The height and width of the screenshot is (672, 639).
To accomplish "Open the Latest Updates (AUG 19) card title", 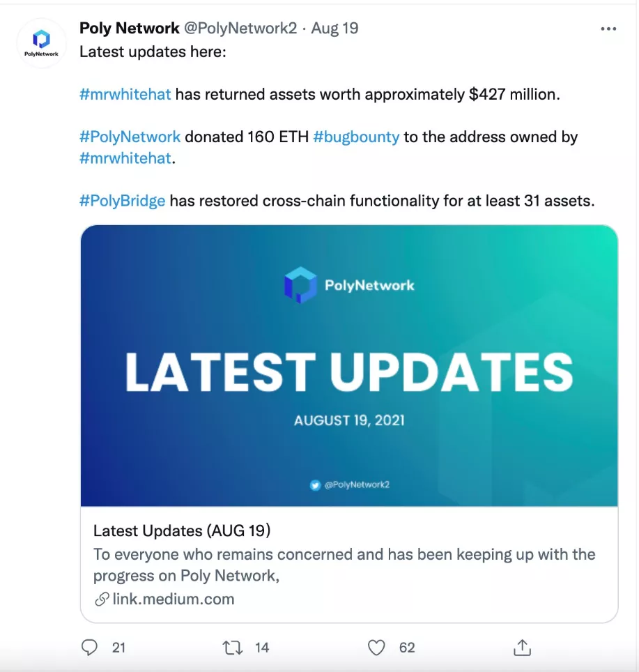I will click(x=182, y=530).
